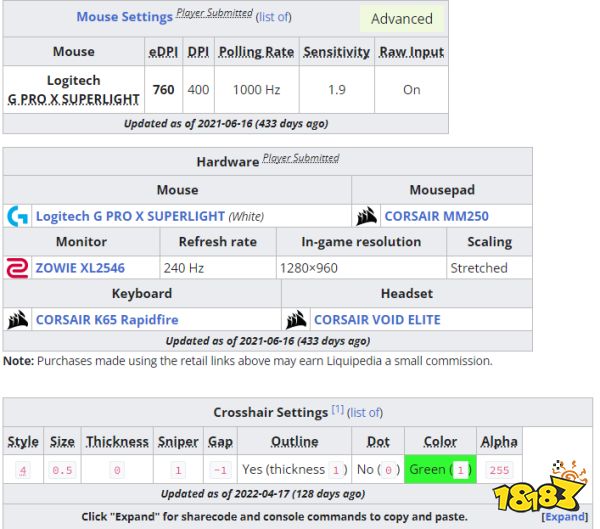Open Logitech G PRO X SUPERLIGHT hardware link

130,216
